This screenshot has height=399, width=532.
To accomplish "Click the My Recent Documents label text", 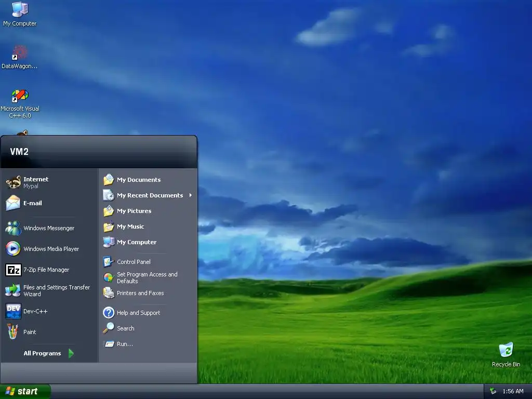I will tap(150, 195).
